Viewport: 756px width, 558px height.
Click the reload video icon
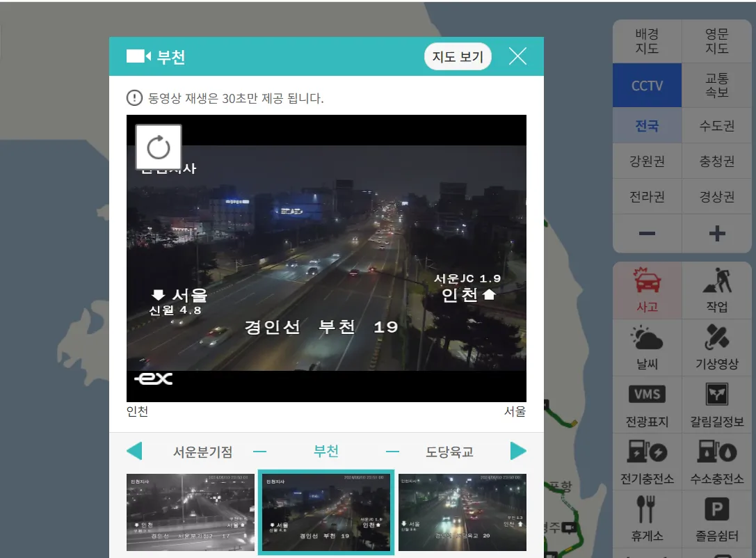(159, 148)
